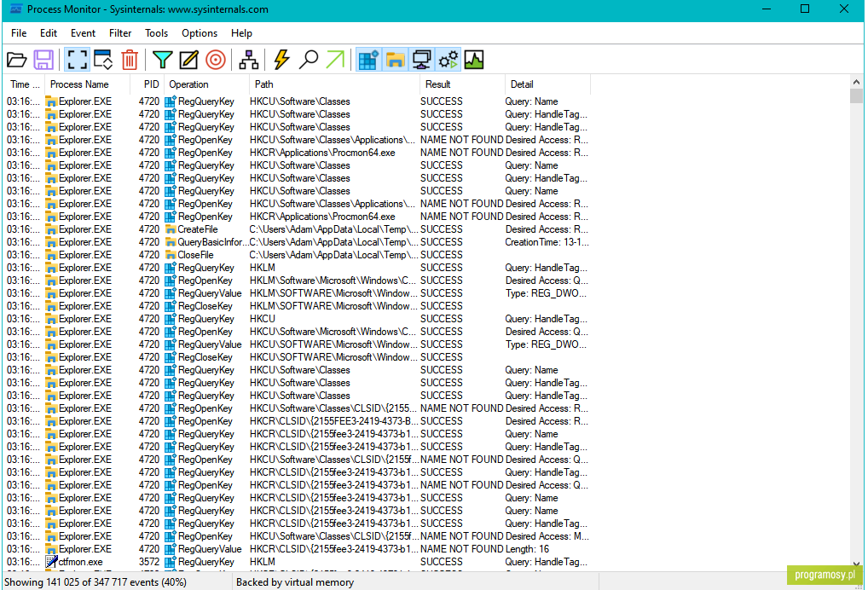Click the Operation column header

coord(206,84)
